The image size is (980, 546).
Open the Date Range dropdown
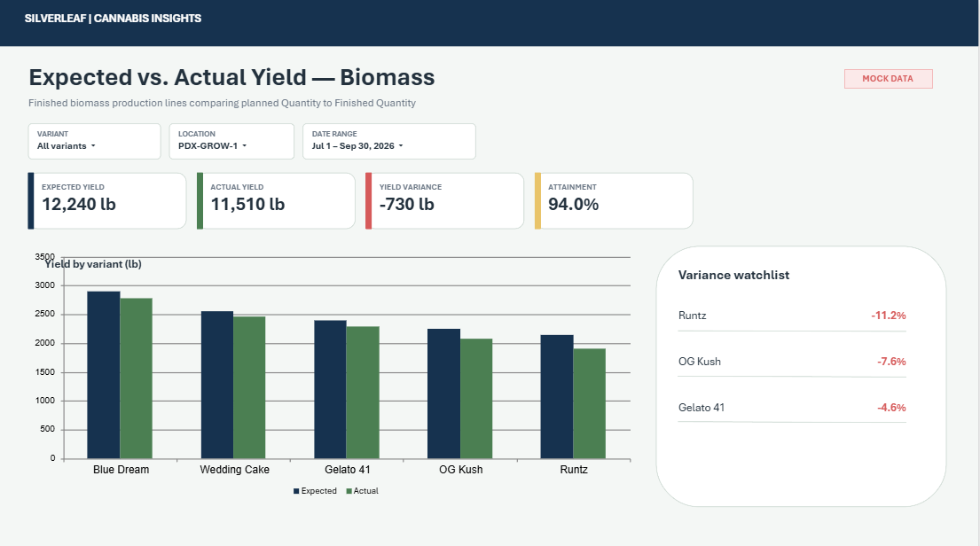[388, 141]
